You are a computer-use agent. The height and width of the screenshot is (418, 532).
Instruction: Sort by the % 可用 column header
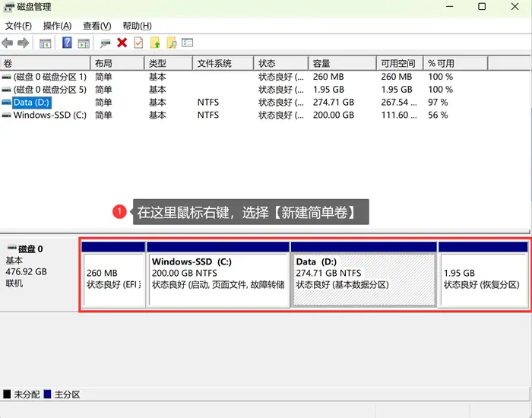click(455, 63)
